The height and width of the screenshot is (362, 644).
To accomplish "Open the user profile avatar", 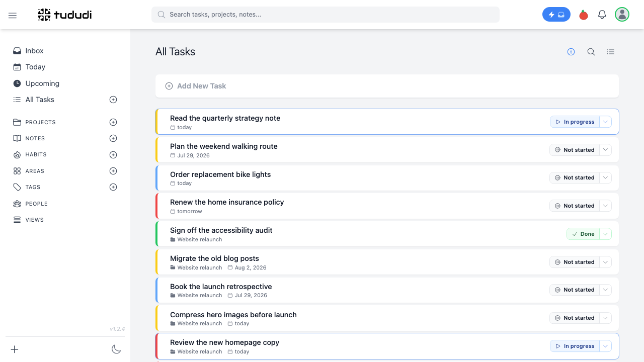I will [x=622, y=15].
